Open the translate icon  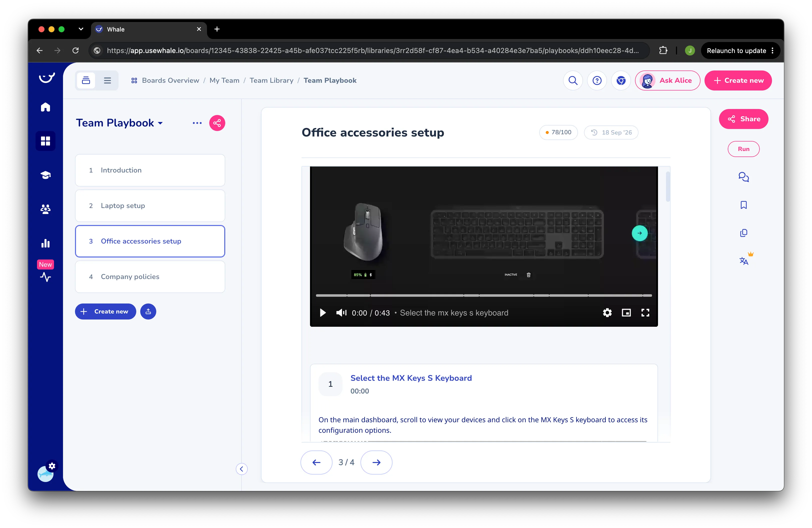[x=743, y=261]
